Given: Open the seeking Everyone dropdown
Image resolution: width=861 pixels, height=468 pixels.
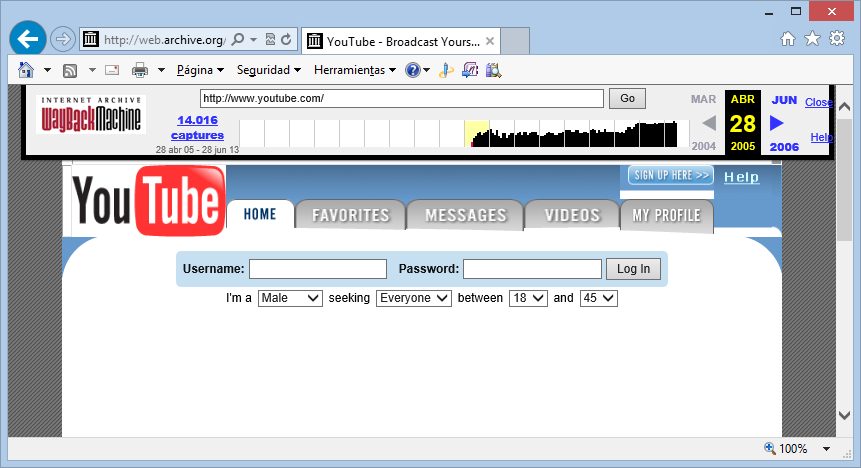Looking at the screenshot, I should (x=413, y=298).
